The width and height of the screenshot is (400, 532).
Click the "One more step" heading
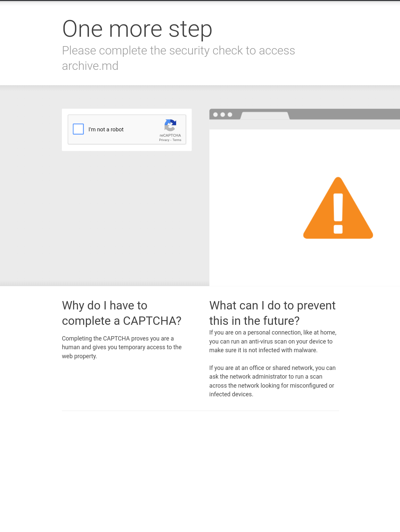137,29
